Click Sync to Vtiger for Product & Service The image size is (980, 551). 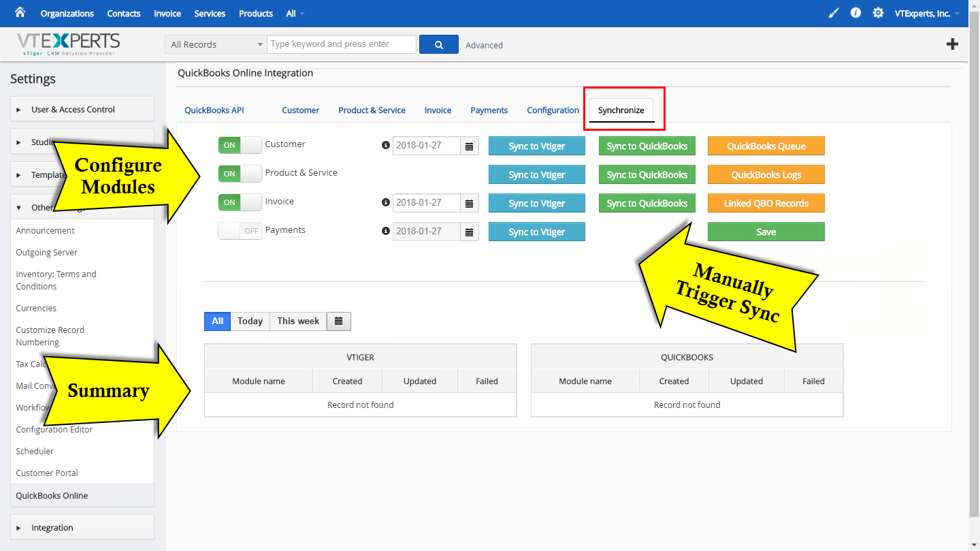tap(537, 174)
